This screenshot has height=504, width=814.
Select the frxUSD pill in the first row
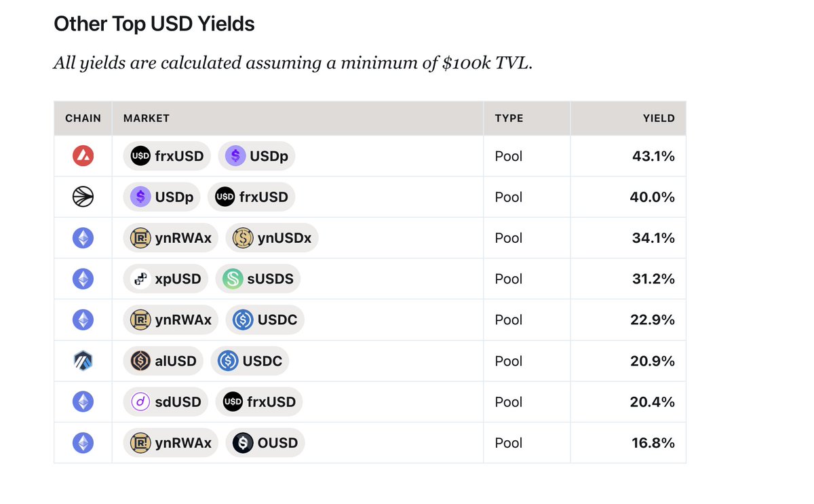coord(167,156)
